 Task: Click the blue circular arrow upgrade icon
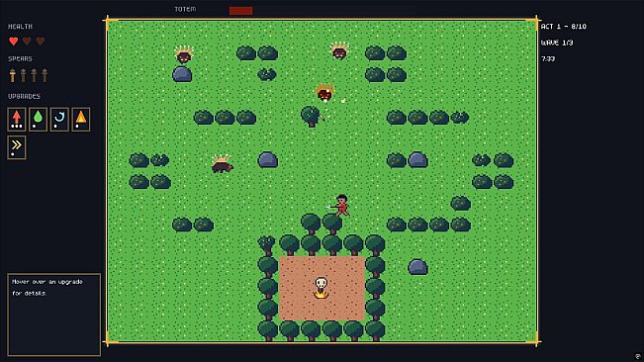(59, 120)
